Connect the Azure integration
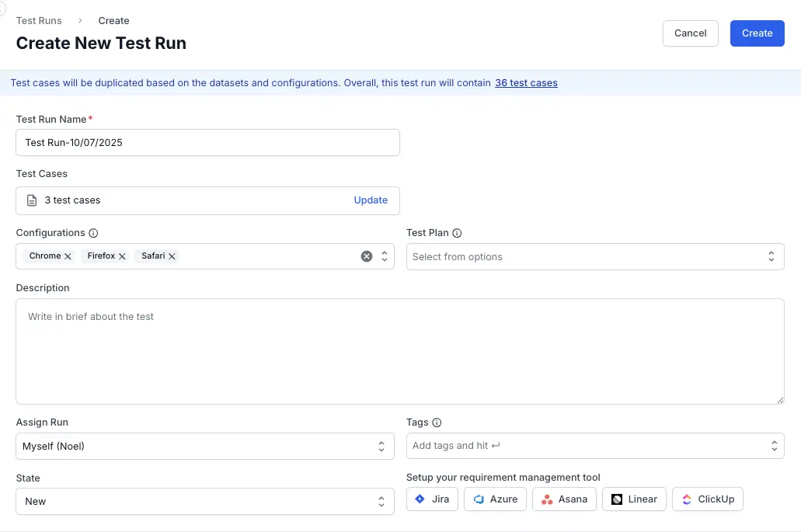 tap(495, 499)
